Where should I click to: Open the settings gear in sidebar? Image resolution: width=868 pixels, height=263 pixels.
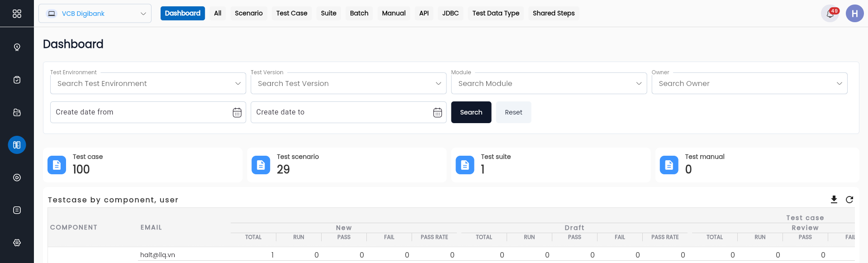17,243
